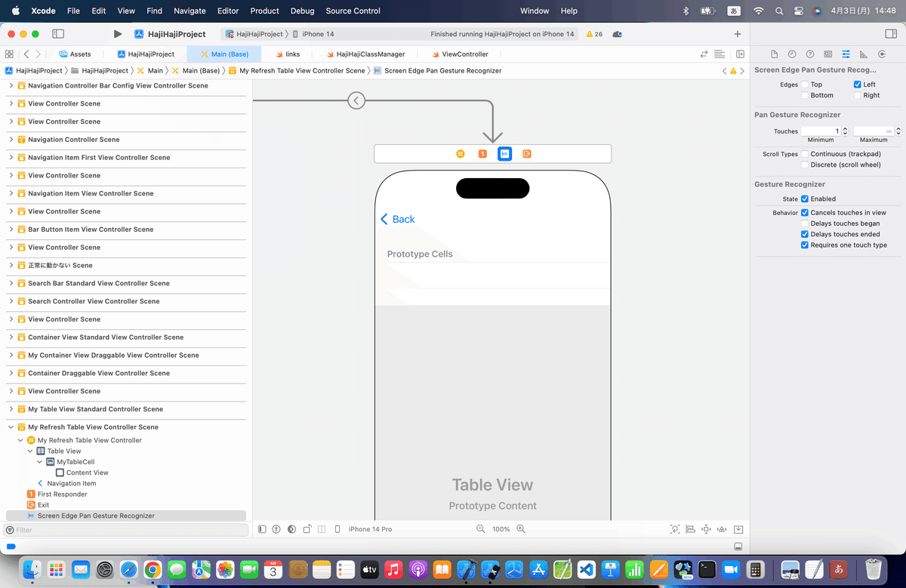This screenshot has width=906, height=588.
Task: Collapse the MyTableCell outline item
Action: (x=39, y=462)
